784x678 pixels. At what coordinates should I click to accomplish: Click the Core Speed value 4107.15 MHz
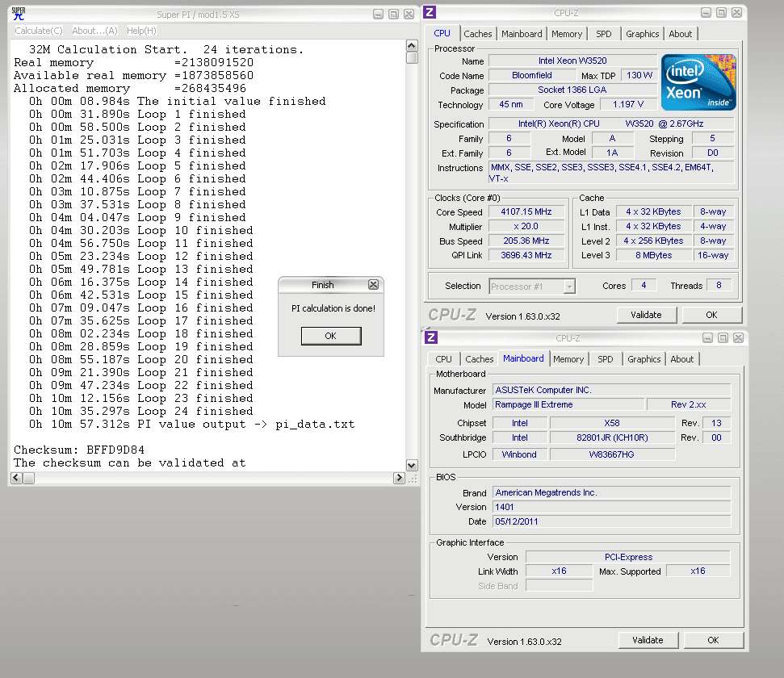(526, 212)
